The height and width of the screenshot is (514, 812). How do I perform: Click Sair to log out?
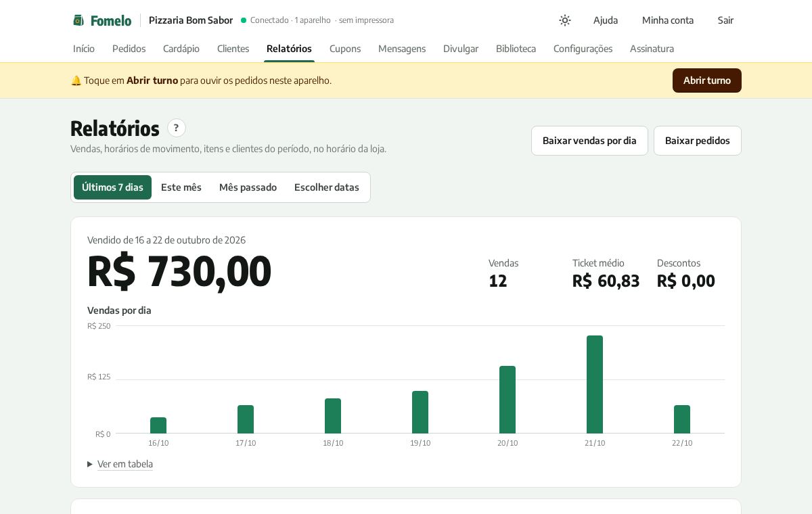pos(725,20)
